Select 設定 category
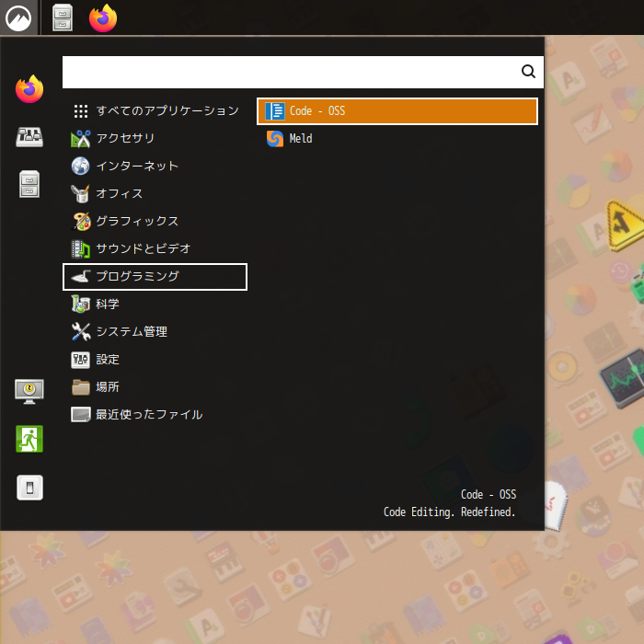The image size is (644, 644). (155, 360)
